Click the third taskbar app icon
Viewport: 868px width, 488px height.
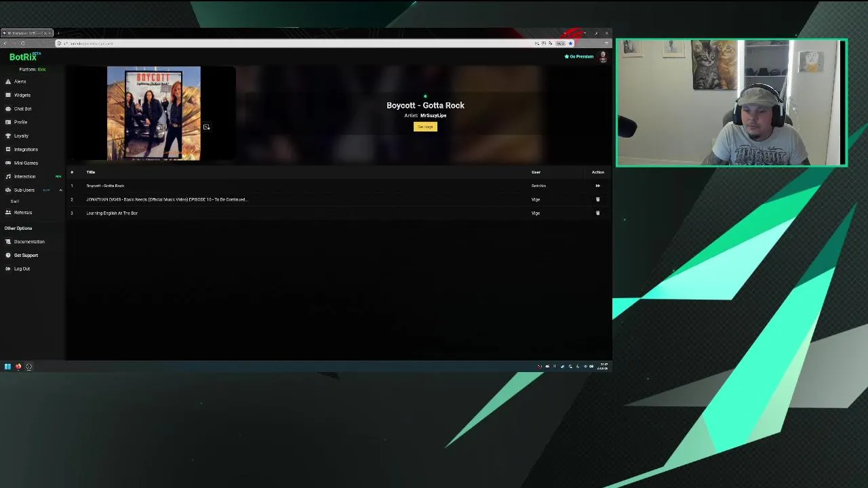point(28,367)
